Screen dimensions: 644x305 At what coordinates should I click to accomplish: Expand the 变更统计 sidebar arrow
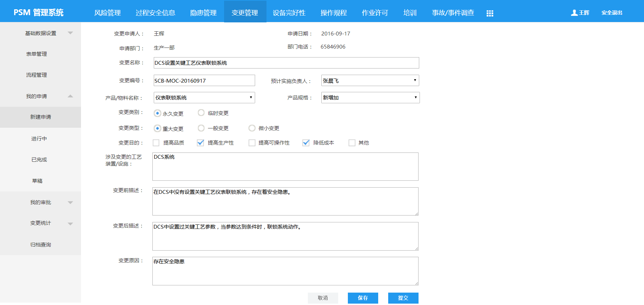pos(70,223)
